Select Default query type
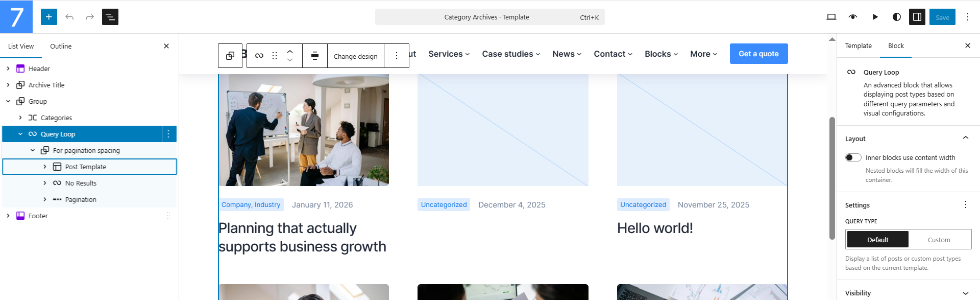The image size is (980, 300). click(877, 240)
